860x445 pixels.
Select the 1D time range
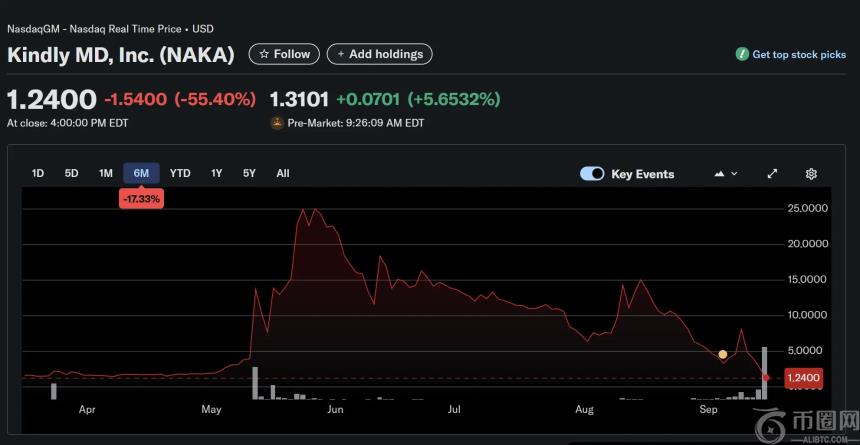tap(38, 173)
